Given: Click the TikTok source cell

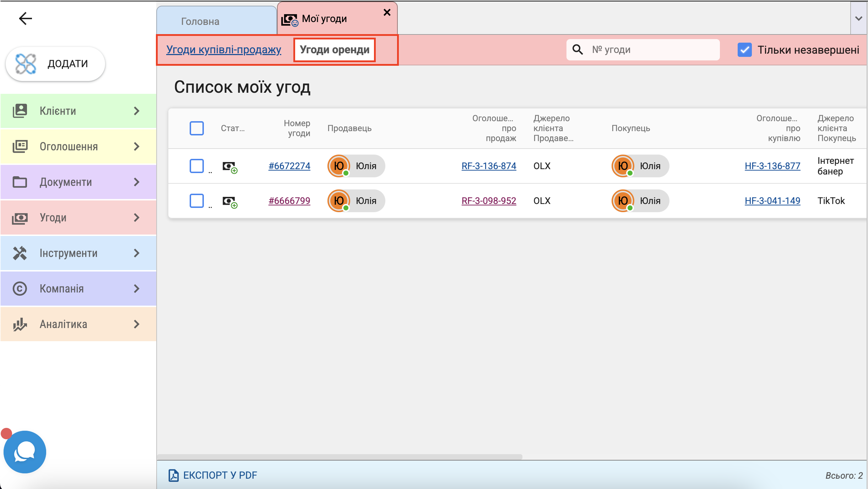Looking at the screenshot, I should pos(831,201).
